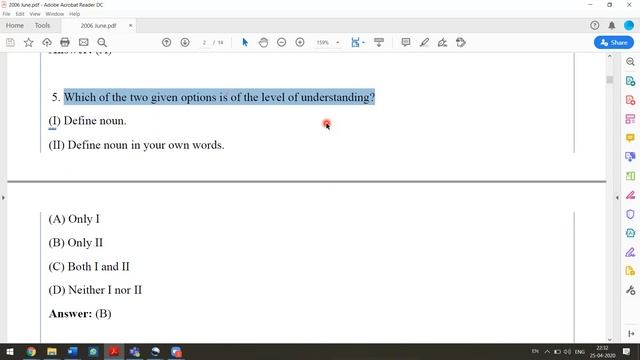Bookmark file with star icon

pyautogui.click(x=29, y=42)
